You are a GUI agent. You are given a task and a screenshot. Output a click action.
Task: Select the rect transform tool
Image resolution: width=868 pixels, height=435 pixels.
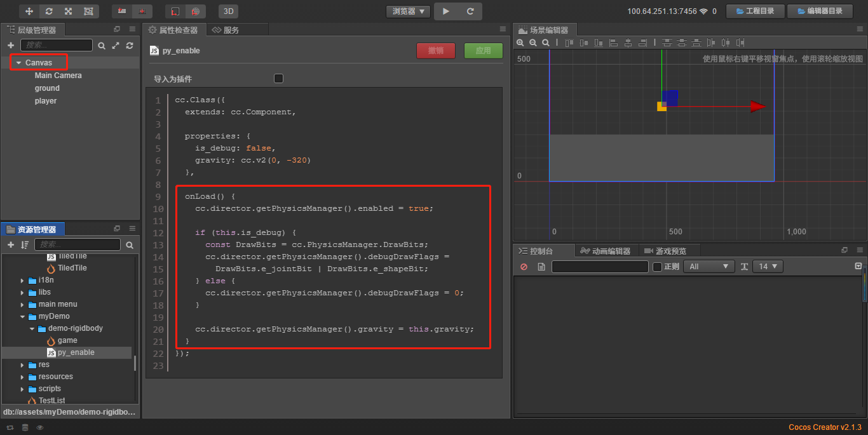pyautogui.click(x=88, y=11)
